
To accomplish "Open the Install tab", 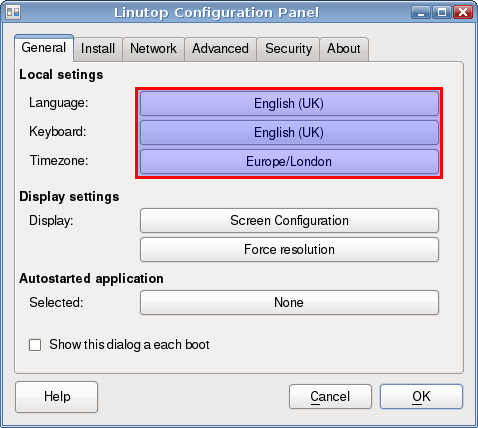I will 98,49.
